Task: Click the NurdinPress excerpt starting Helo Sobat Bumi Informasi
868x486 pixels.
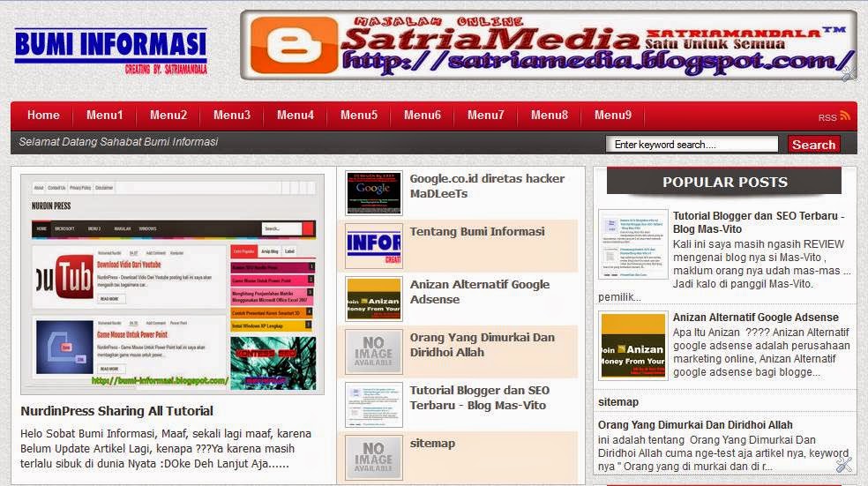Action: pyautogui.click(x=166, y=448)
